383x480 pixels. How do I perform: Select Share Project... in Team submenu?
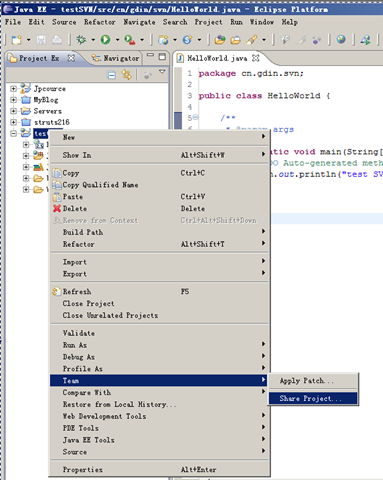(x=313, y=399)
